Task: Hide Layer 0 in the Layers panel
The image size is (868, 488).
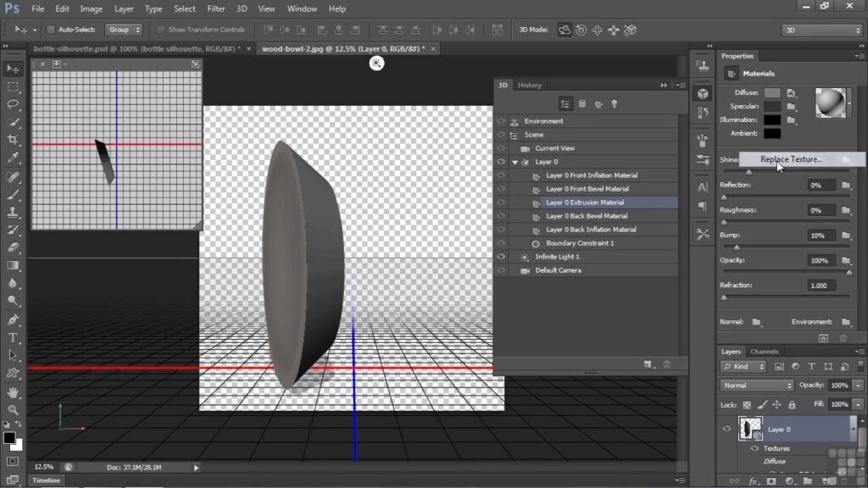Action: point(726,430)
